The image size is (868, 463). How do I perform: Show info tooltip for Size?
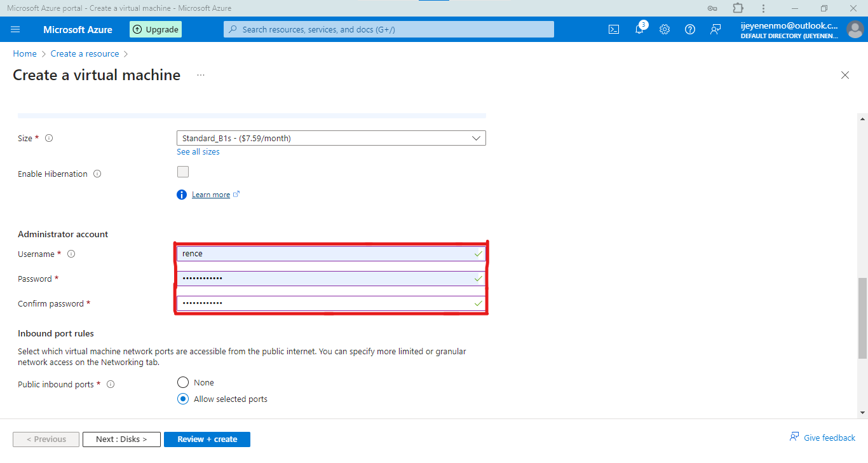(x=49, y=138)
